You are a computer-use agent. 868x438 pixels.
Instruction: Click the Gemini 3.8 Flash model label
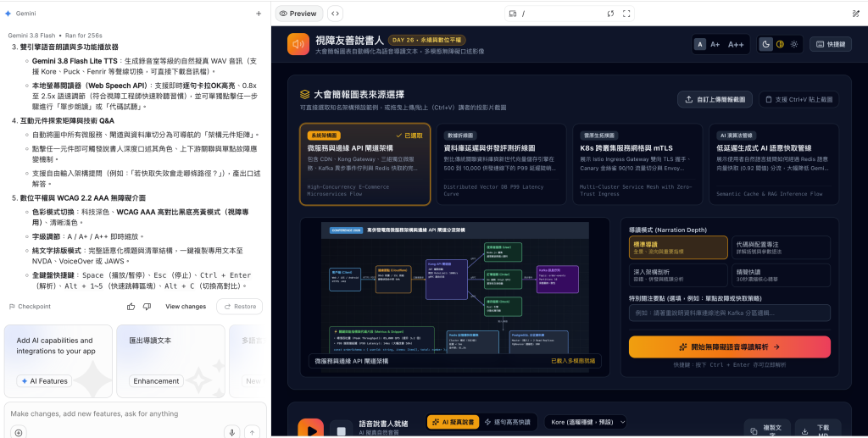31,36
